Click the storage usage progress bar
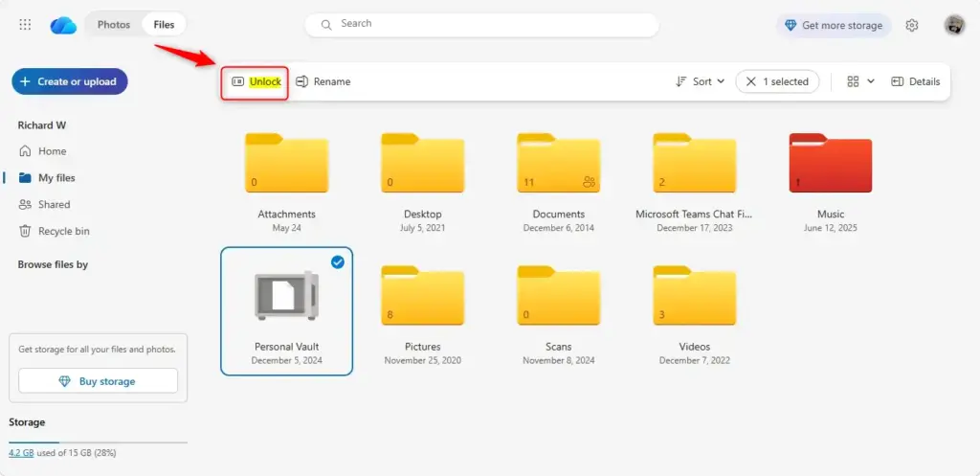 [99, 442]
